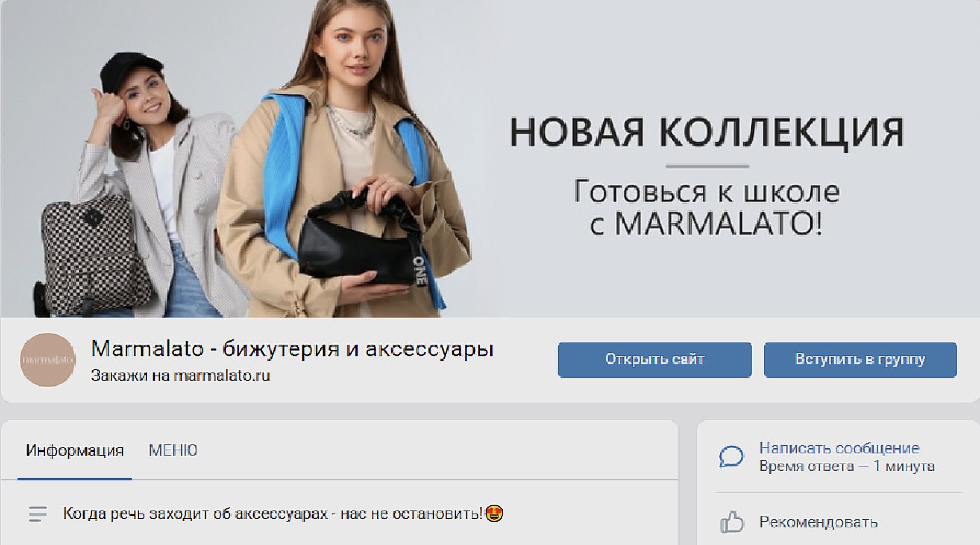
Task: Click the Закажи на marmalato.ru status text
Action: [180, 375]
